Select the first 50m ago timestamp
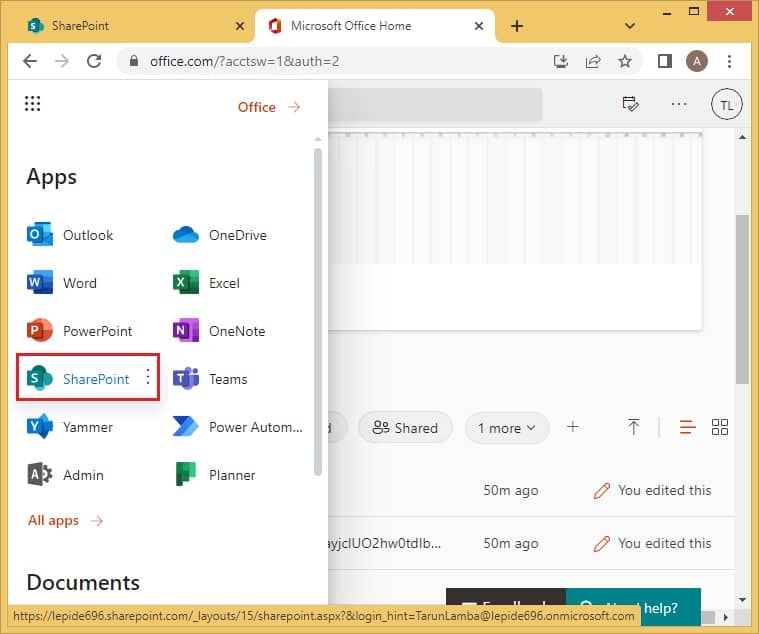This screenshot has height=634, width=759. [x=511, y=490]
